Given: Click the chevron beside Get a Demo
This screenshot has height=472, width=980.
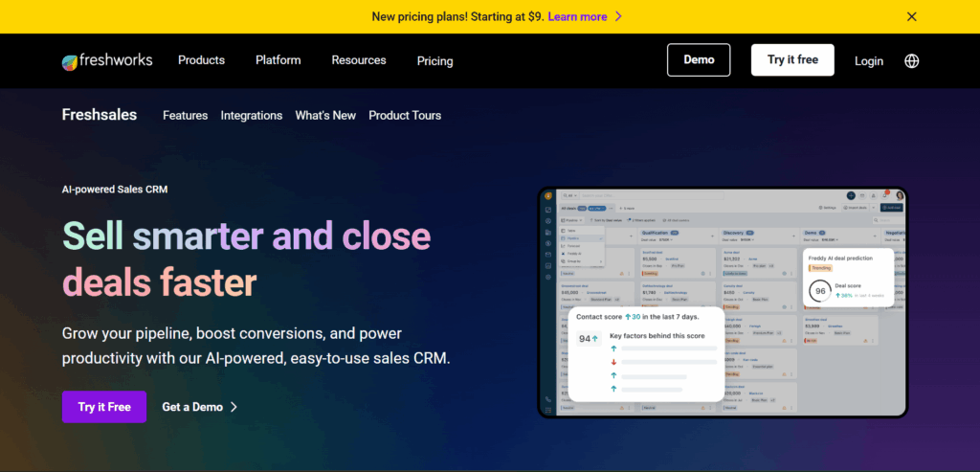Looking at the screenshot, I should [x=234, y=407].
